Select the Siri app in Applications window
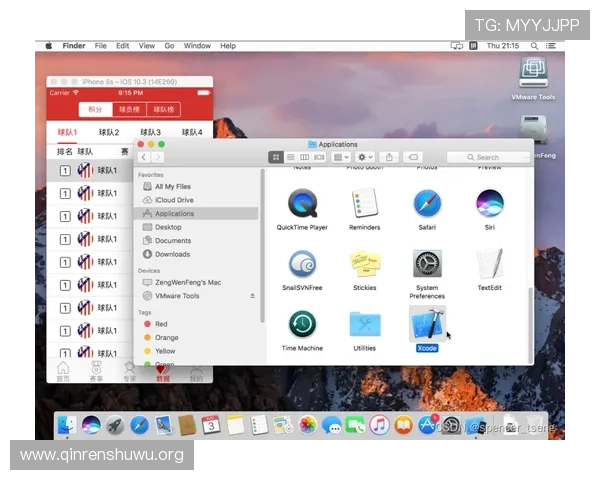The width and height of the screenshot is (600, 480). pos(490,203)
